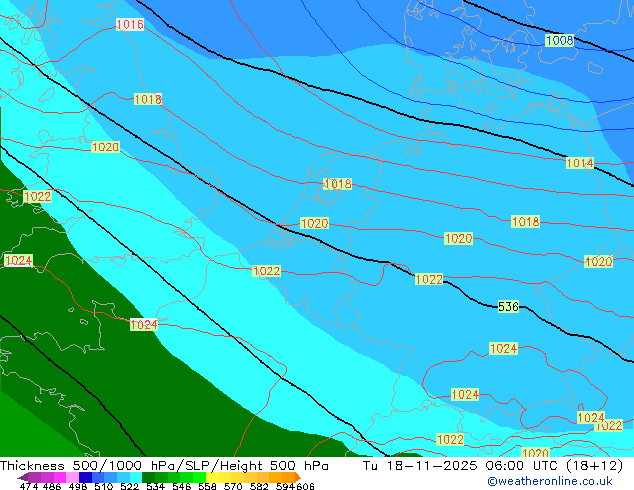The image size is (634, 490).
Task: Pick the brightest green legend swatch
Action: [200, 477]
